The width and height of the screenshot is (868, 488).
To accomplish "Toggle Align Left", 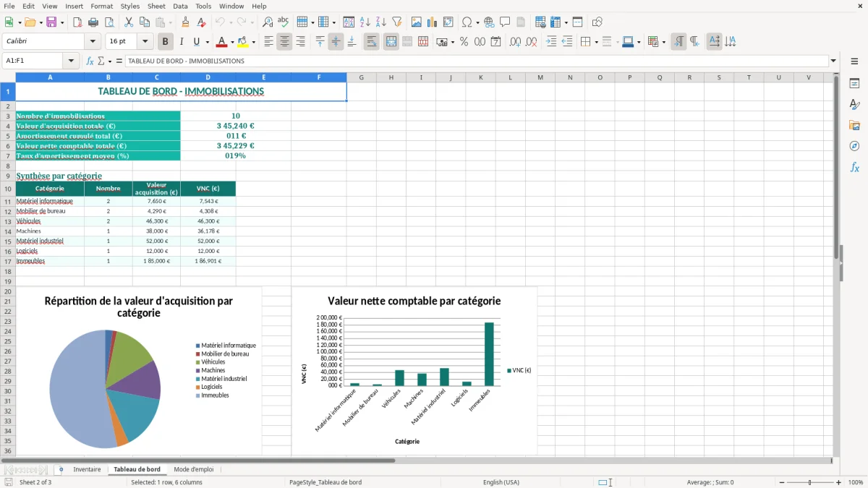I will pyautogui.click(x=268, y=42).
